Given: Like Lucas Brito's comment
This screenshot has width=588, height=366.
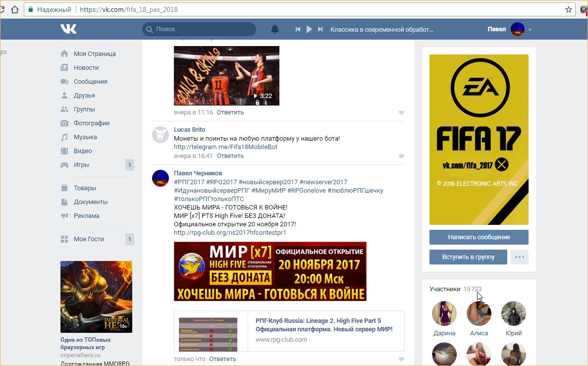Looking at the screenshot, I should click(401, 156).
